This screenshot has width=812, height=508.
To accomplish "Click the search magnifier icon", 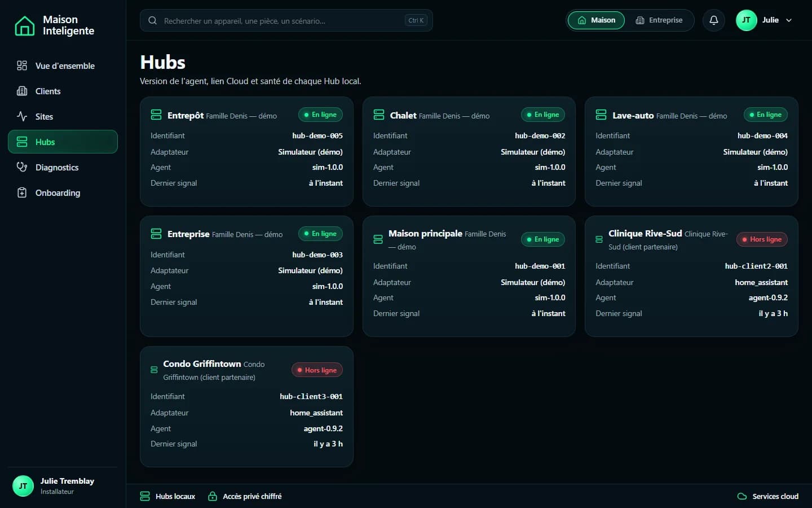I will pyautogui.click(x=152, y=20).
